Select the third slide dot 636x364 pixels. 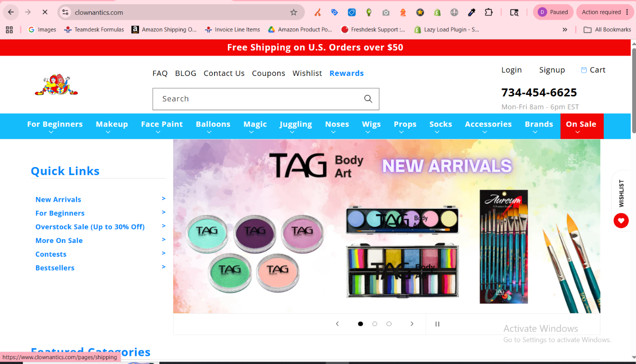pos(389,324)
